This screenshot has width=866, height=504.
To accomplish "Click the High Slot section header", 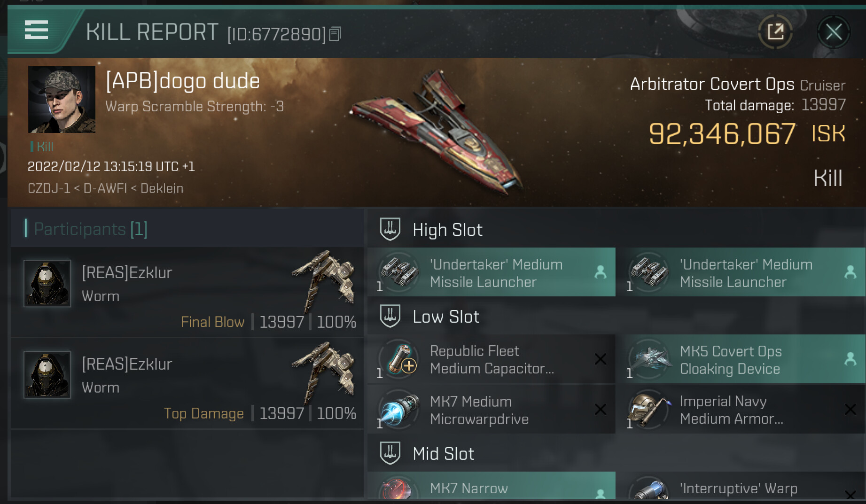I will [x=447, y=230].
